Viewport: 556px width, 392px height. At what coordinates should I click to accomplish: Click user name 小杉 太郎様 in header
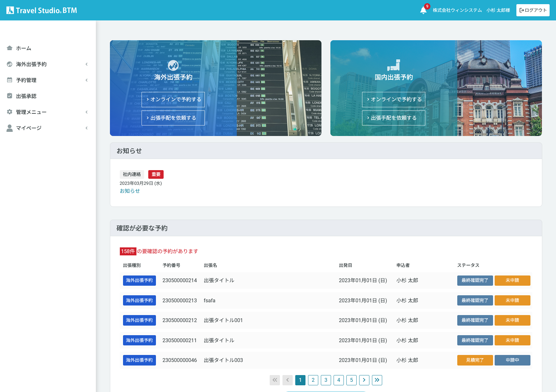tap(498, 10)
